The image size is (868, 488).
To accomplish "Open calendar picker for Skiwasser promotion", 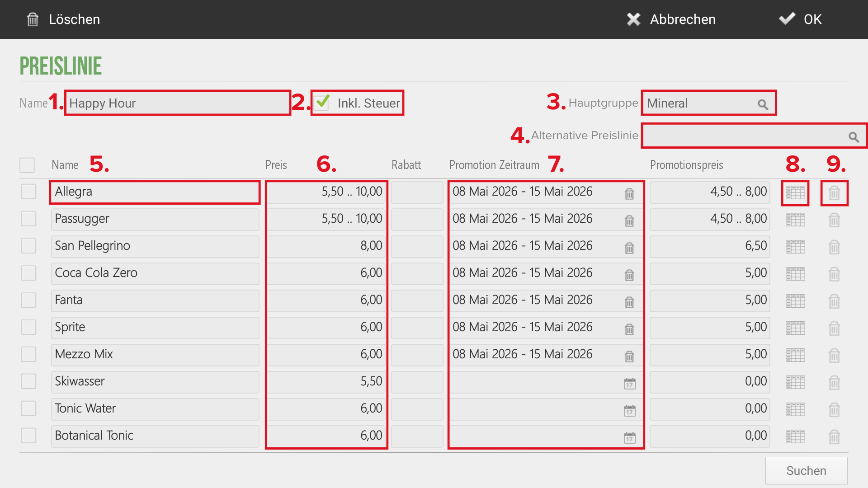I will click(x=630, y=384).
